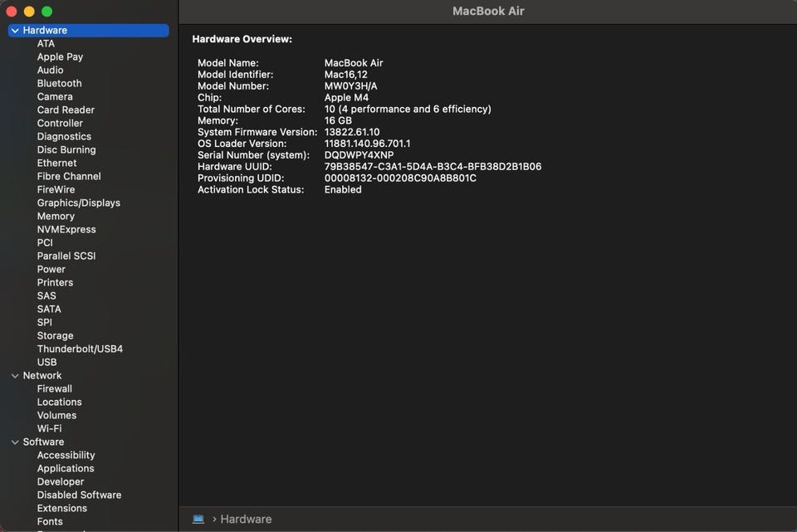Open Accessibility software info
This screenshot has width=797, height=532.
click(66, 456)
